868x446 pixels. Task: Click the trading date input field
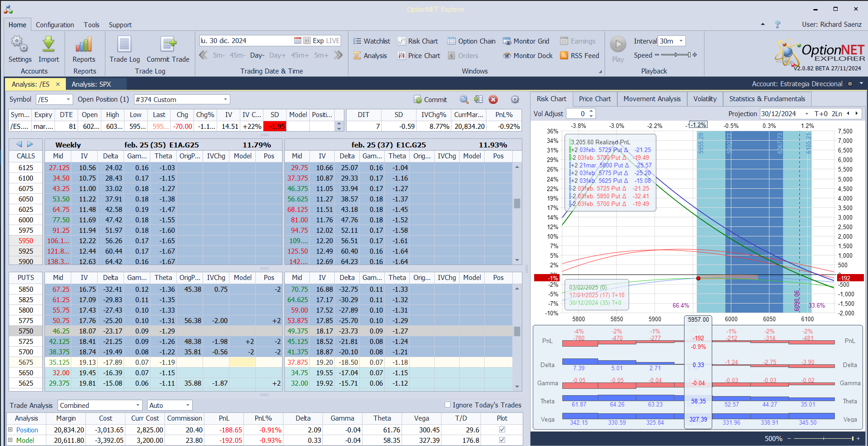246,41
